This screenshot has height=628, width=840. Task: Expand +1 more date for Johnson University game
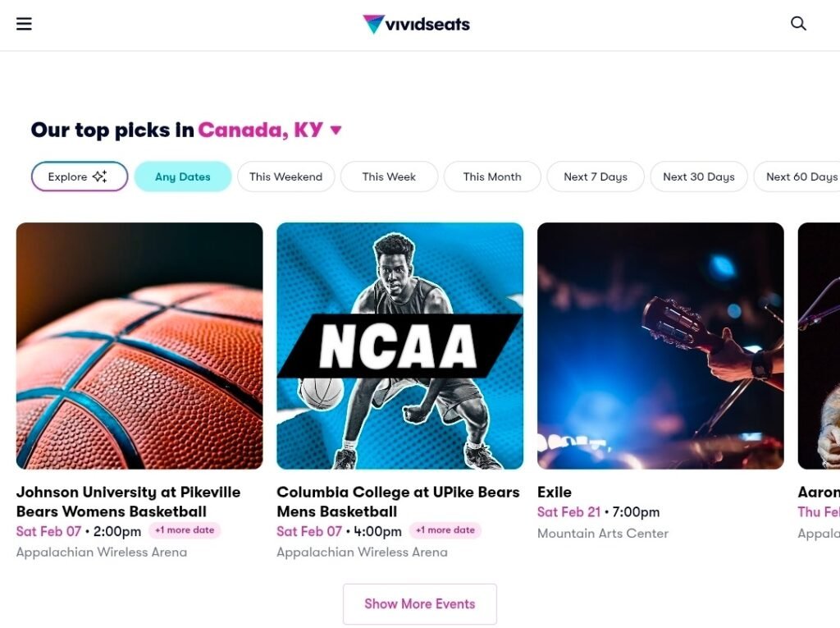pyautogui.click(x=185, y=530)
